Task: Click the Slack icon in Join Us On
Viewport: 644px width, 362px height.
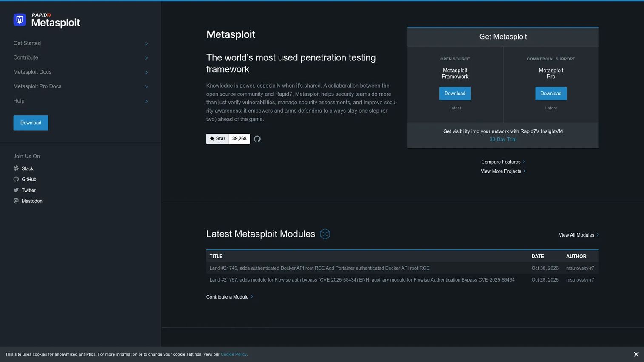Action: pos(16,168)
